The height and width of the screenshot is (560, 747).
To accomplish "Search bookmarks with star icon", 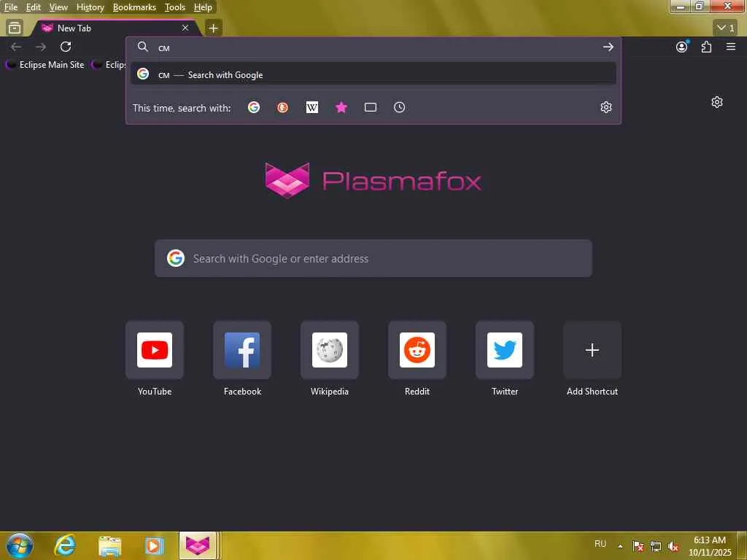I will 341,108.
